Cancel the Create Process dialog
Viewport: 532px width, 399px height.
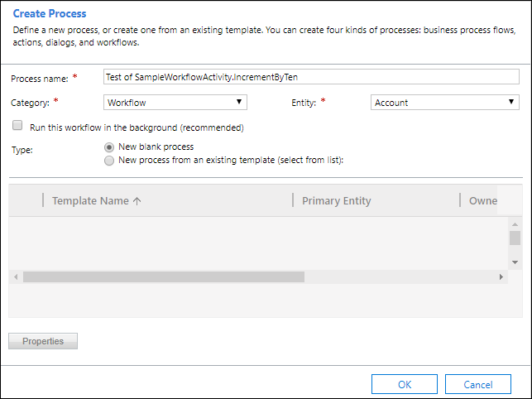477,384
